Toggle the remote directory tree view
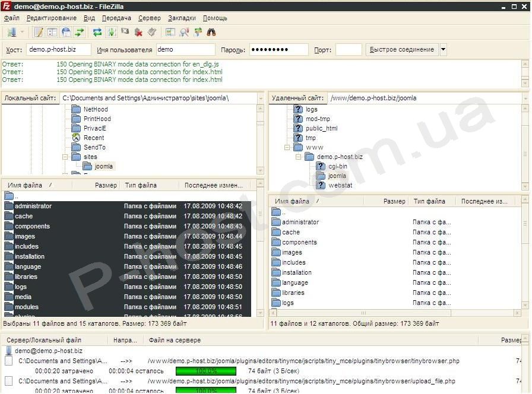 [66, 32]
